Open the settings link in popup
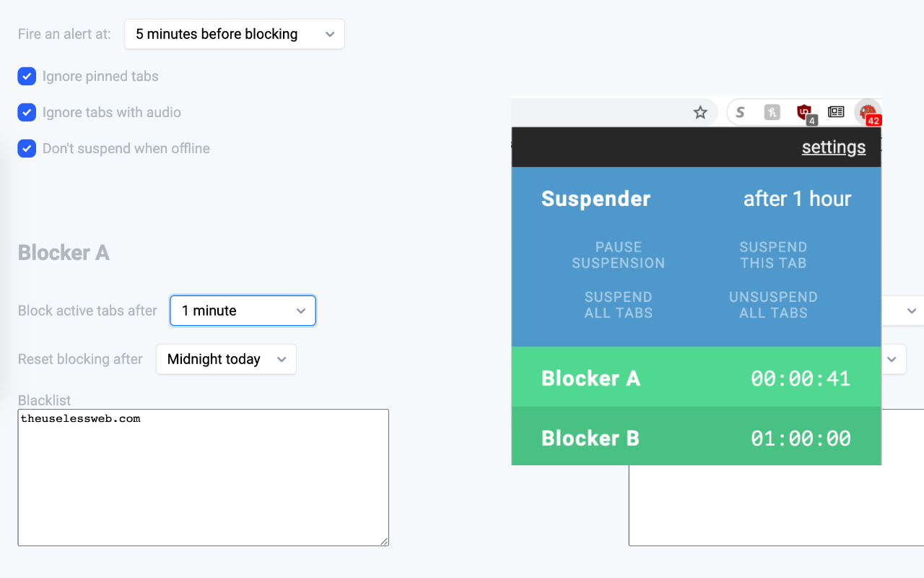The width and height of the screenshot is (924, 578). click(x=833, y=147)
